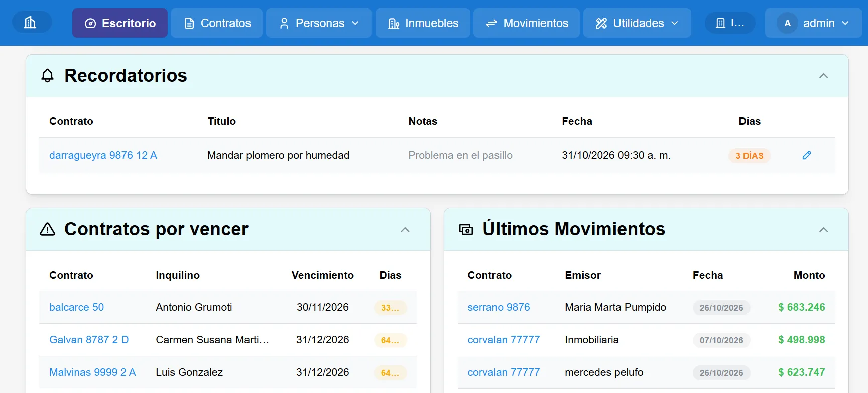
Task: Collapse the Últimos Movimientos panel
Action: 823,230
